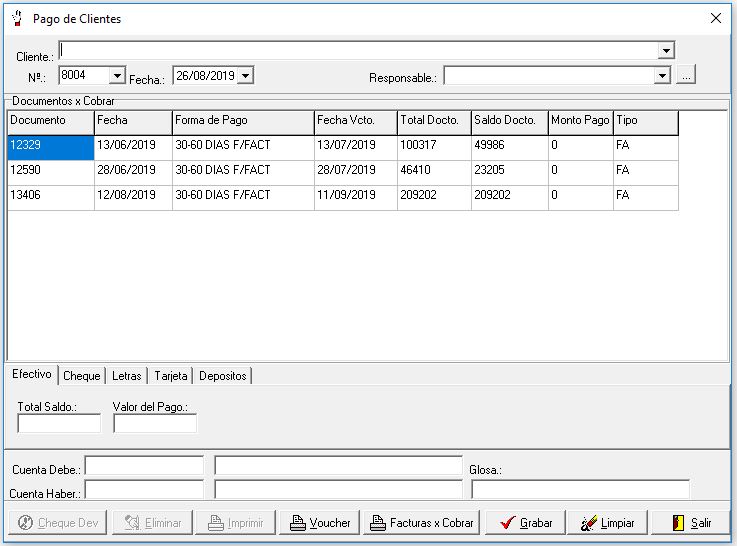Image resolution: width=737 pixels, height=546 pixels.
Task: Expand the Cliente dropdown list
Action: (x=666, y=51)
